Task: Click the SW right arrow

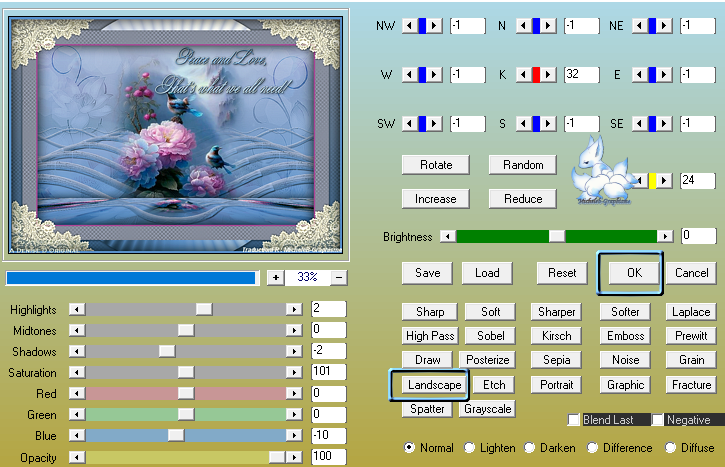Action: (434, 123)
